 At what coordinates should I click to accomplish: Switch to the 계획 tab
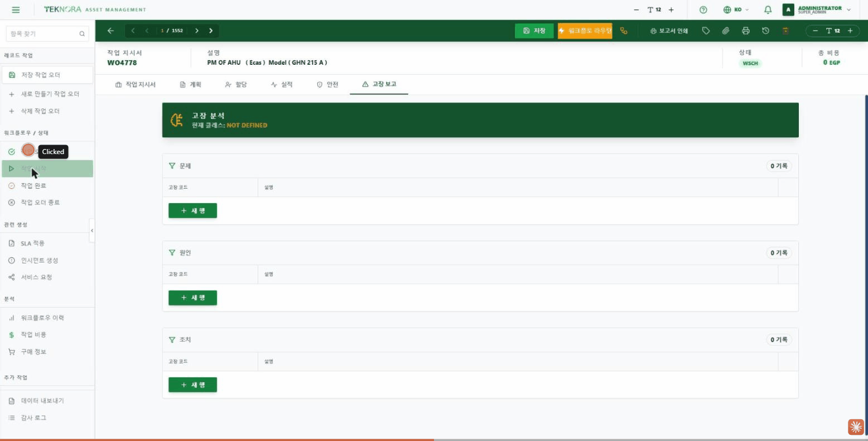click(x=190, y=84)
